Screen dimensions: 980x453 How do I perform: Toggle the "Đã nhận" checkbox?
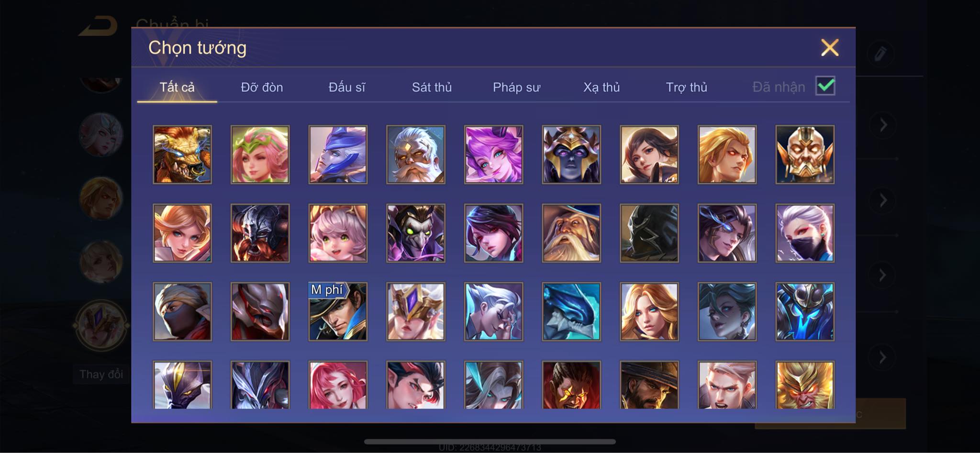click(825, 86)
